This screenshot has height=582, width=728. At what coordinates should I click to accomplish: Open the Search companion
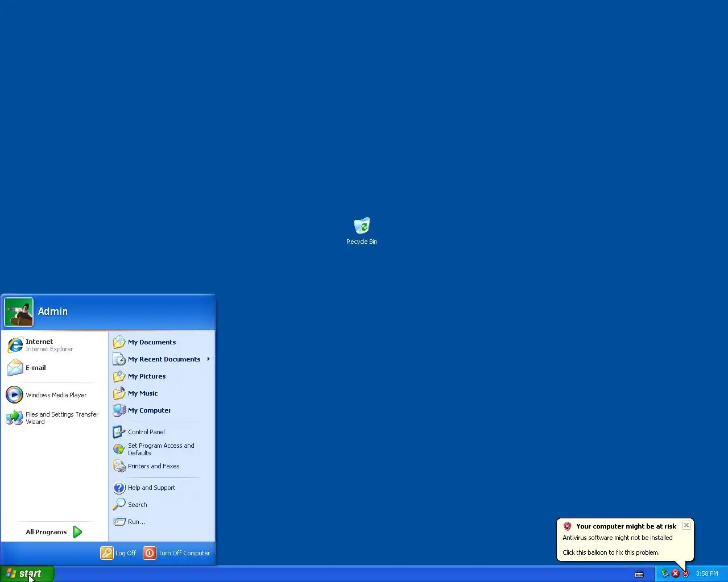tap(162, 505)
